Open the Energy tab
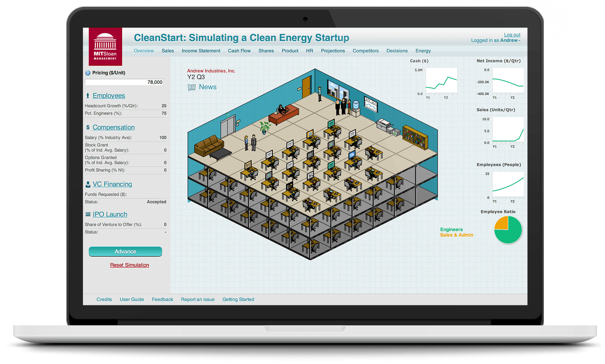 pyautogui.click(x=423, y=51)
